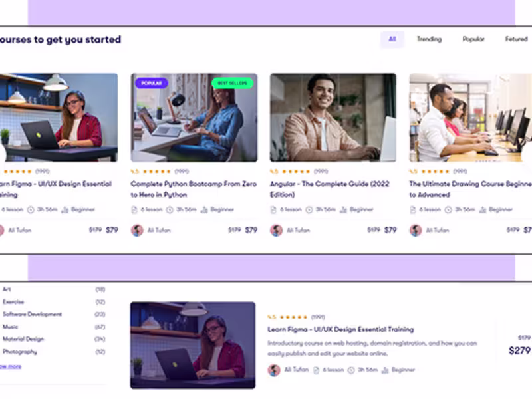Select the Exercise category
The height and width of the screenshot is (399, 532).
click(13, 302)
